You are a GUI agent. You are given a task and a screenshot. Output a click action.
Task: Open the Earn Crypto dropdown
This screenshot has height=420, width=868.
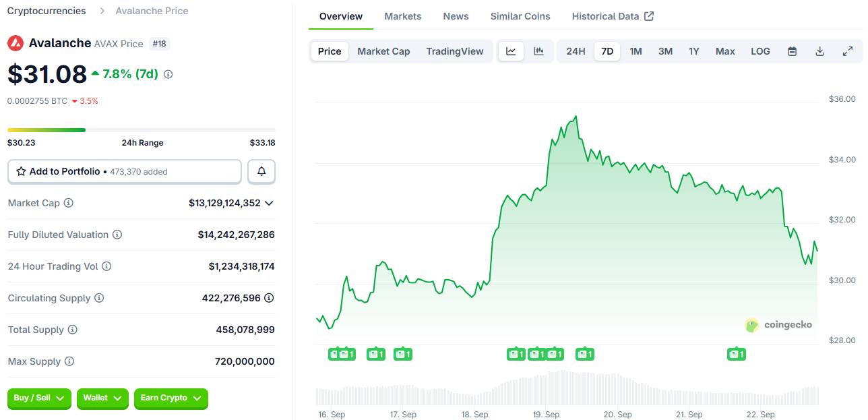click(x=171, y=398)
